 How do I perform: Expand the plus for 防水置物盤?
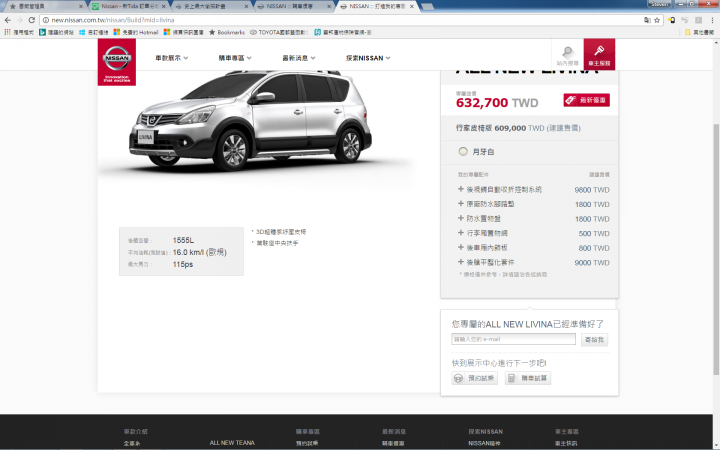tap(461, 218)
